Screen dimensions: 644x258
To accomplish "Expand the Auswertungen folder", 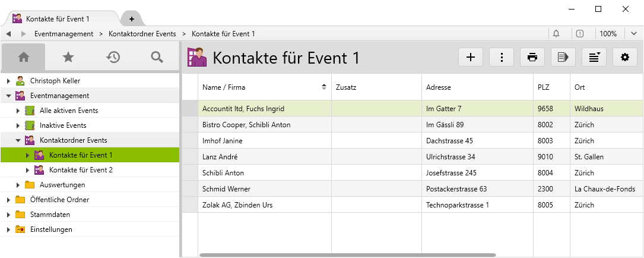I will point(18,185).
